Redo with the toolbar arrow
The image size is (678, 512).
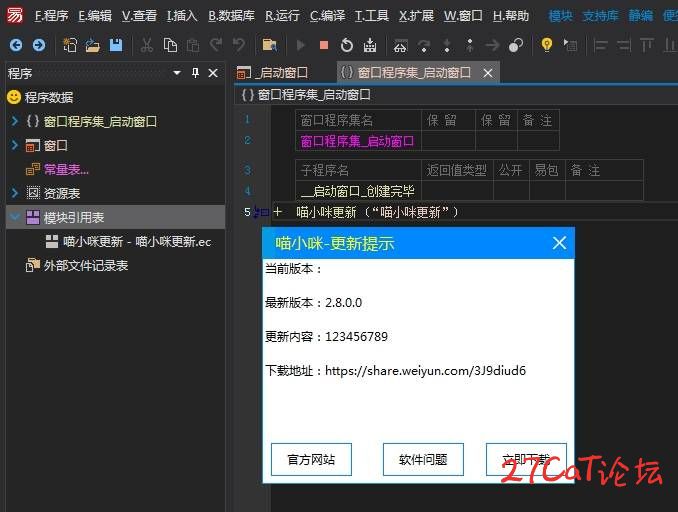pyautogui.click(x=216, y=45)
